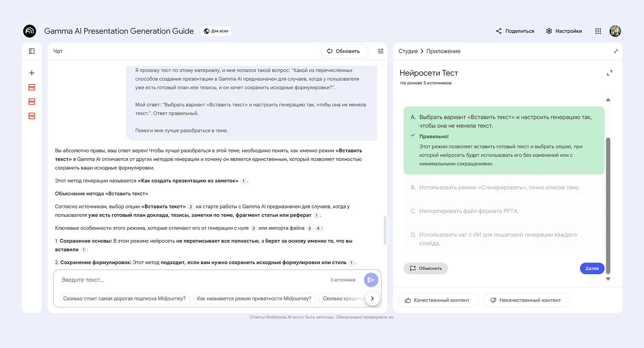Click the quiz panel scrollbar thumb

click(608, 205)
